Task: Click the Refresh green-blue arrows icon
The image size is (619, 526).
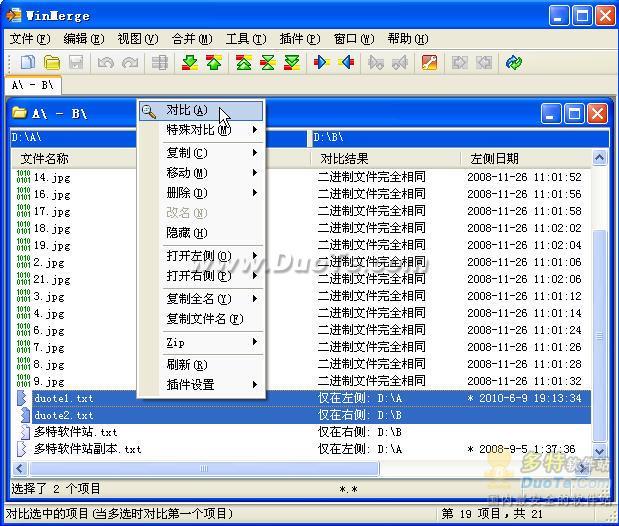Action: (514, 62)
